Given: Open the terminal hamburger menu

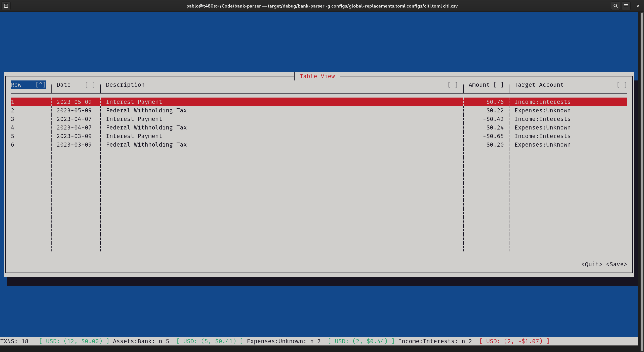Looking at the screenshot, I should [x=626, y=6].
